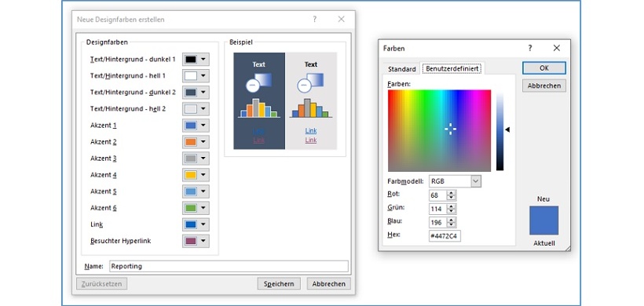Close the Neue Designfarben erstellen dialog

click(342, 20)
